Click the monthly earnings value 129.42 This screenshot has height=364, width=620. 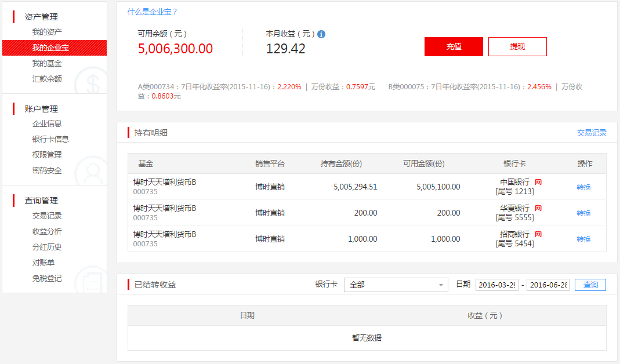pos(285,49)
